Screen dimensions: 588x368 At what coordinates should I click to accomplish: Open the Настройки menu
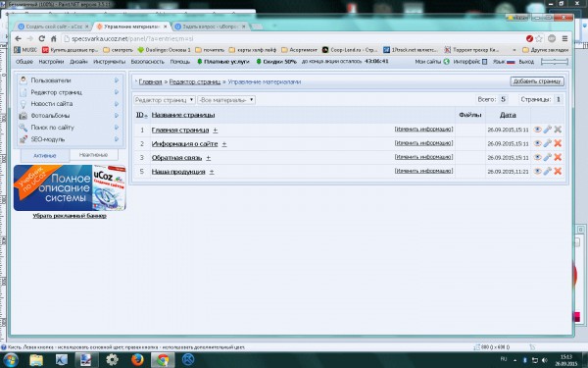tap(51, 61)
